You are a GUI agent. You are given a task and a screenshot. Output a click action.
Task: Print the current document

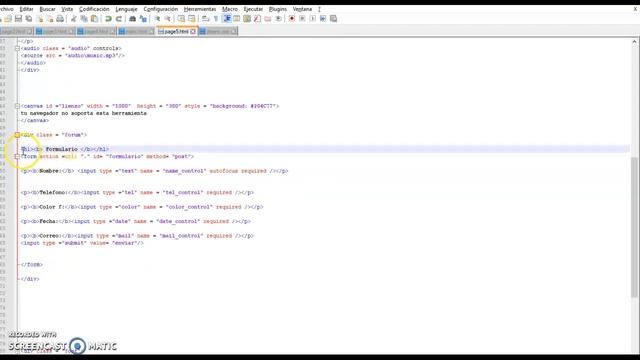60,19
